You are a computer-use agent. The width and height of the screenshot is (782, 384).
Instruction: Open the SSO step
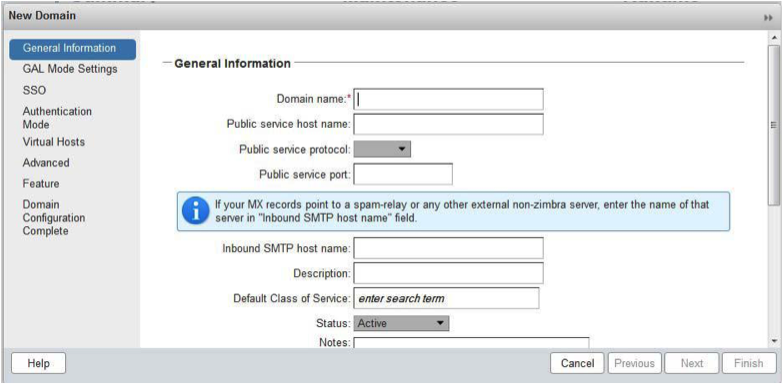tap(34, 91)
